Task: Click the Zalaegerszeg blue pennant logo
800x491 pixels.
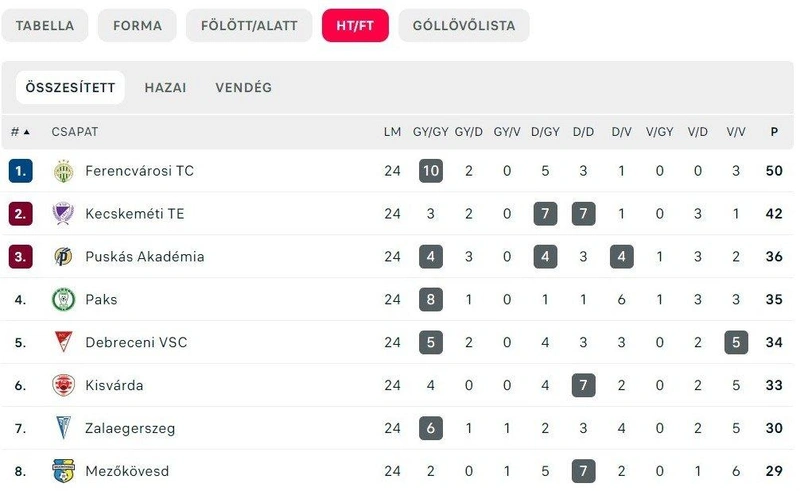Action: point(64,428)
